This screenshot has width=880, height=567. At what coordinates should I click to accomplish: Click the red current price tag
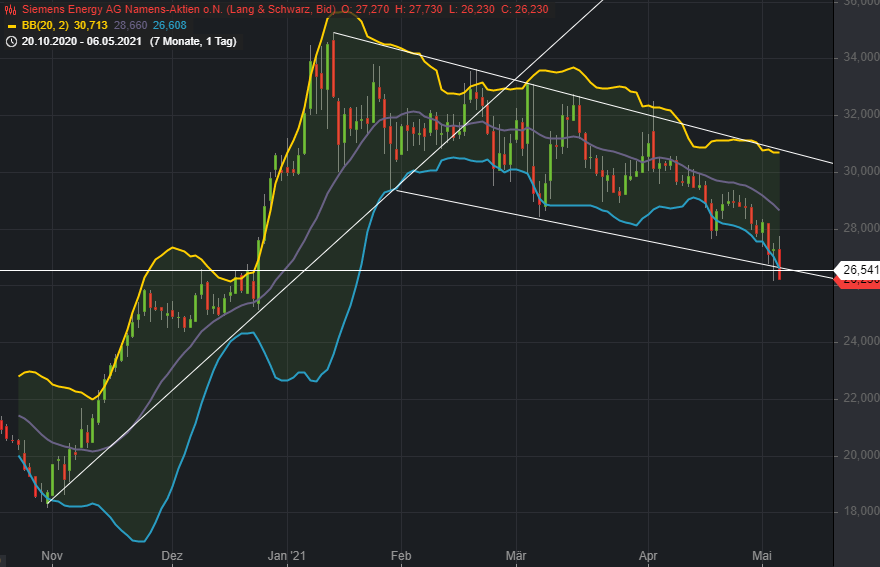[x=856, y=283]
